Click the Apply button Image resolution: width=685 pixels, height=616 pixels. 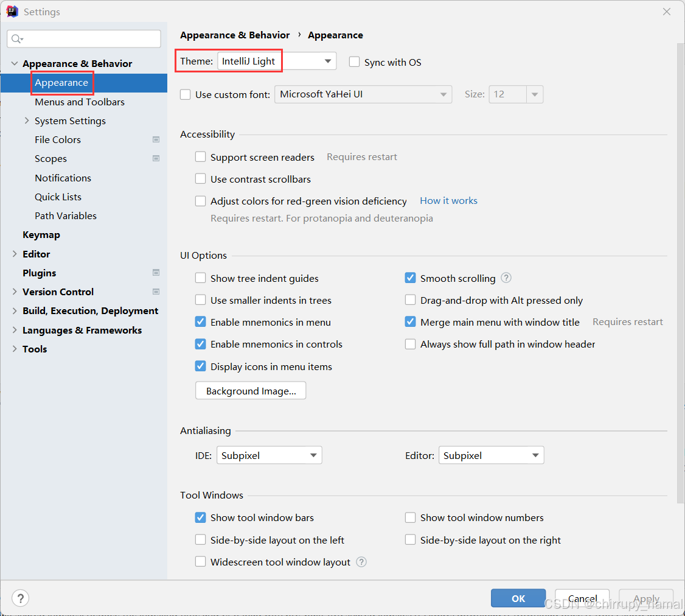pyautogui.click(x=645, y=598)
